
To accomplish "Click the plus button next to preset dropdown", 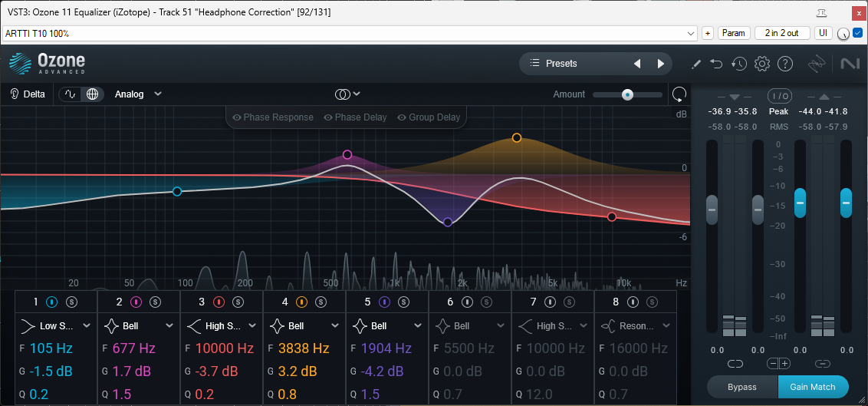I will pos(707,33).
